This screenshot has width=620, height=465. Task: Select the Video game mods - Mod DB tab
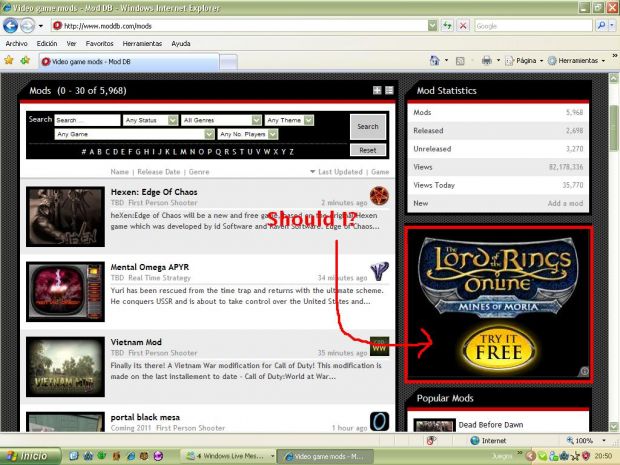[129, 62]
